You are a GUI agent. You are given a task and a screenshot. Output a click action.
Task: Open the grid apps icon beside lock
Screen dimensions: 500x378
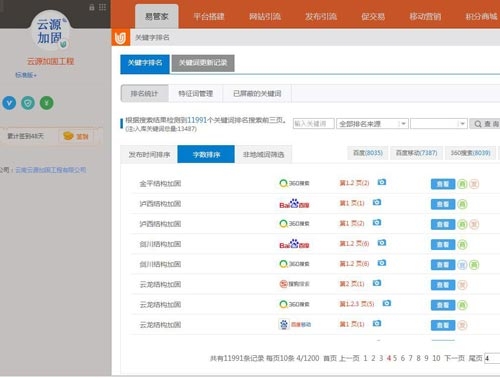(102, 7)
